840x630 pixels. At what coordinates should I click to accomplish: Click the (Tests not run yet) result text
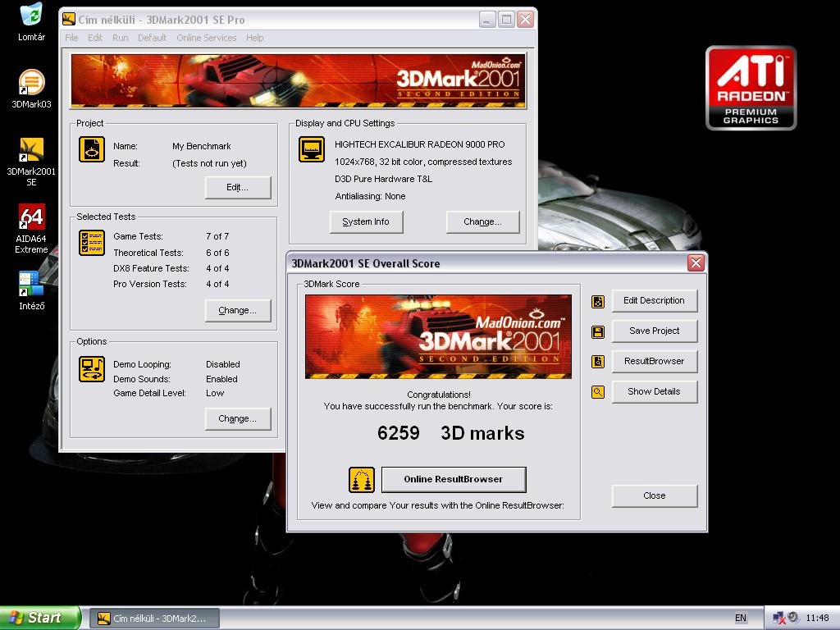(209, 163)
